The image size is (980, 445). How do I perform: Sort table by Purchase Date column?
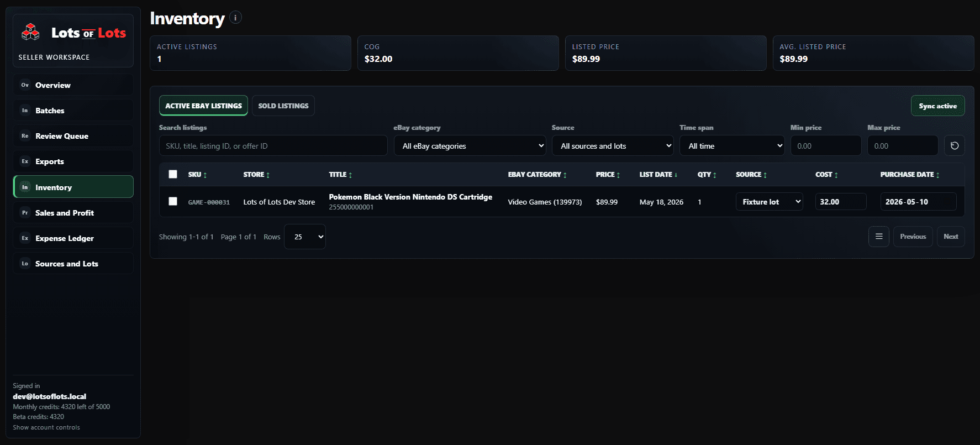[909, 175]
